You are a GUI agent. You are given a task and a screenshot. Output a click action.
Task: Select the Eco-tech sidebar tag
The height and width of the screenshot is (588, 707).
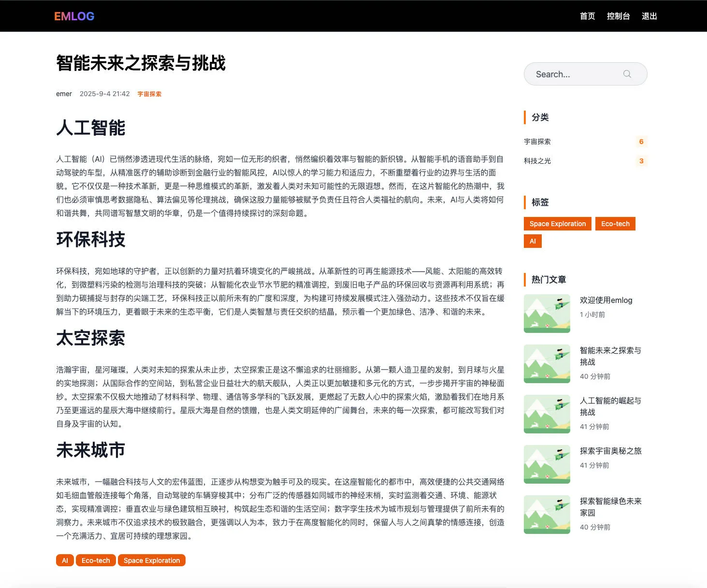coord(616,224)
